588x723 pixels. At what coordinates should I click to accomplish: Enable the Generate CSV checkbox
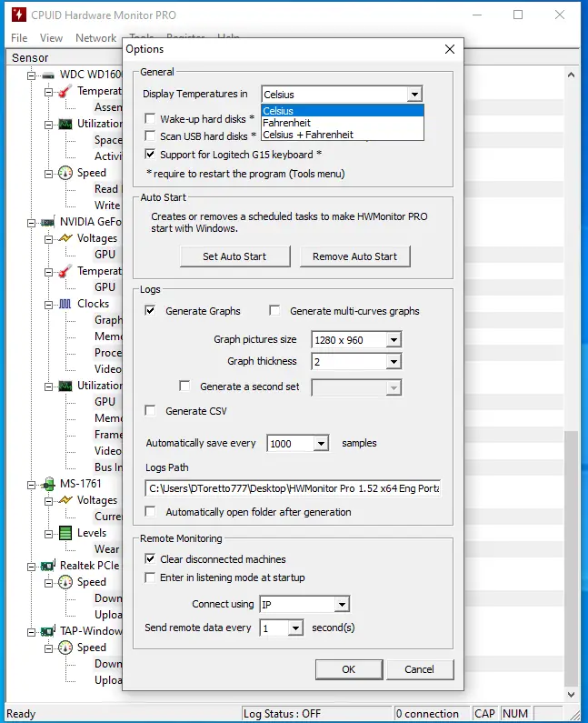tap(150, 410)
